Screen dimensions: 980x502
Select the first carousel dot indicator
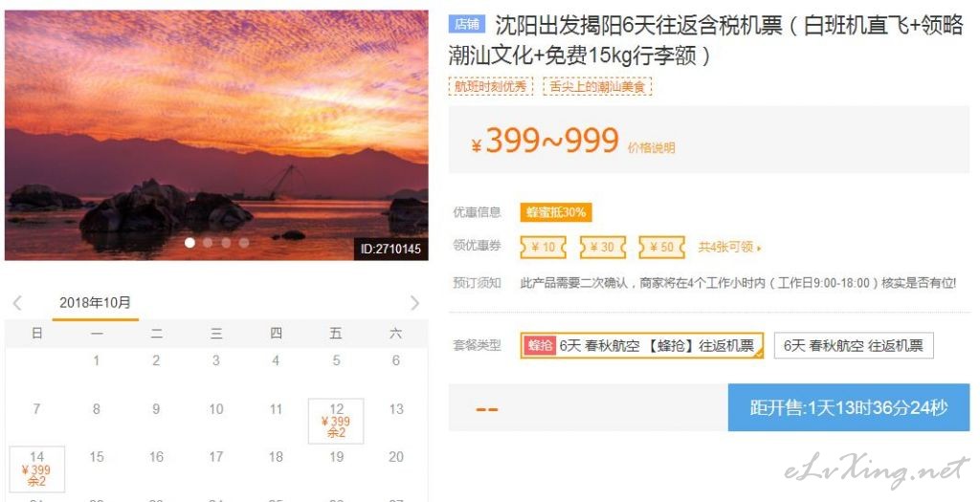(x=190, y=242)
